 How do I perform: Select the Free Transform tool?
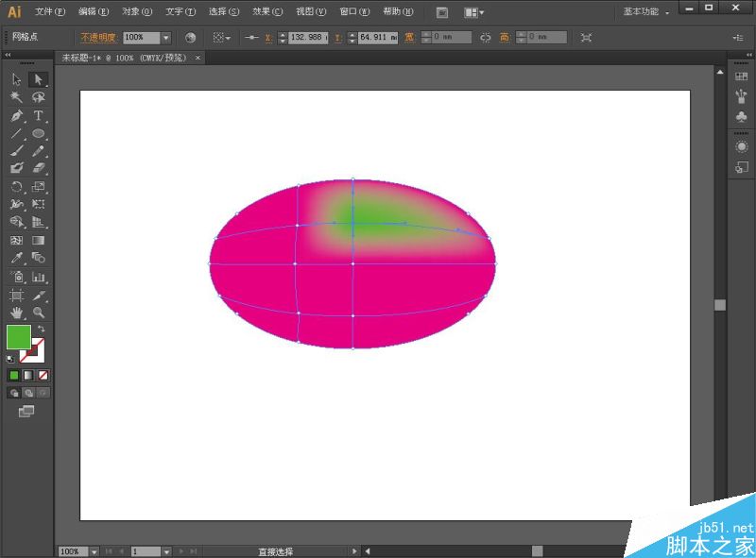click(38, 204)
